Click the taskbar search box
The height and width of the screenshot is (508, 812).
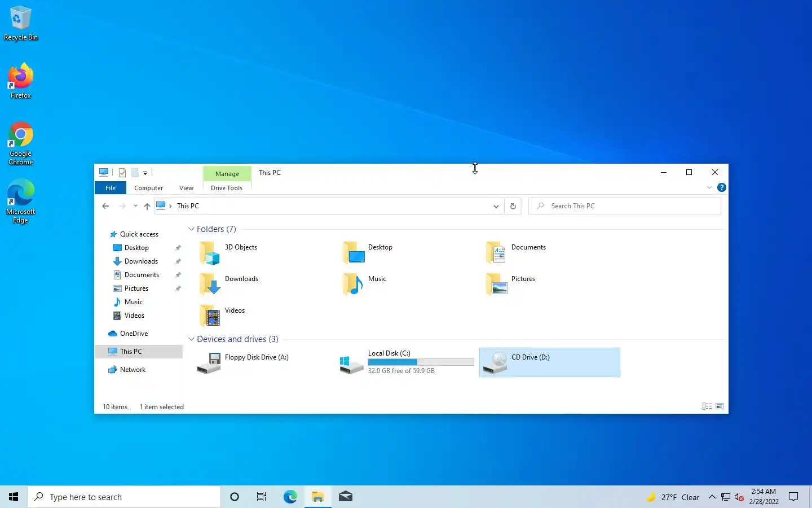pyautogui.click(x=124, y=497)
